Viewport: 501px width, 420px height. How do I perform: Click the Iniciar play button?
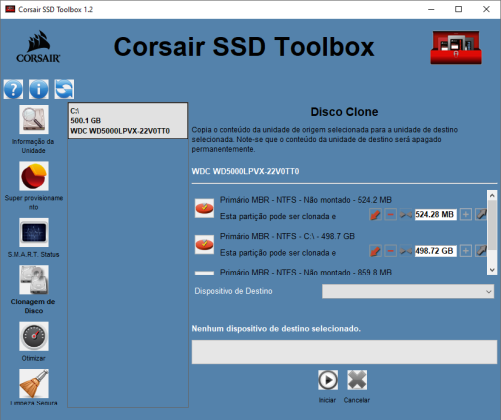click(328, 380)
